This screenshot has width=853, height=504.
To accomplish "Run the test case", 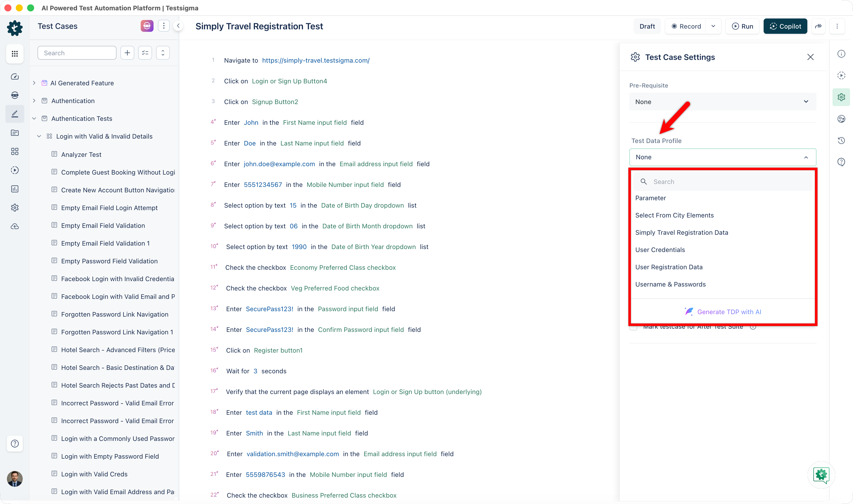I will tap(742, 26).
